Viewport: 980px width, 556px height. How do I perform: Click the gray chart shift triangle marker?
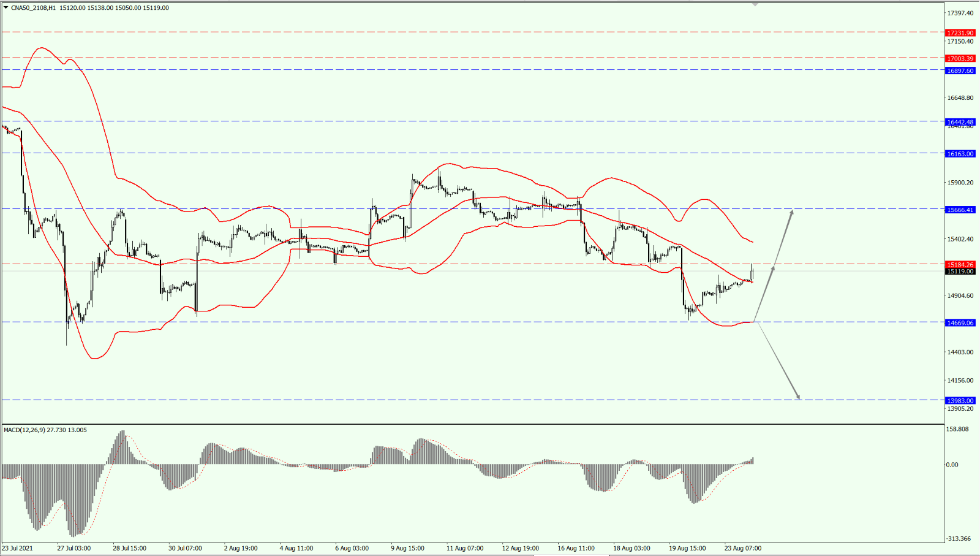coord(755,4)
